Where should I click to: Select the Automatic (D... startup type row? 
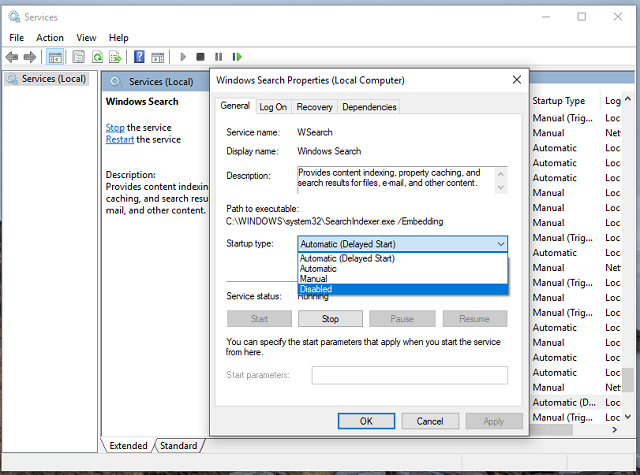click(x=564, y=402)
